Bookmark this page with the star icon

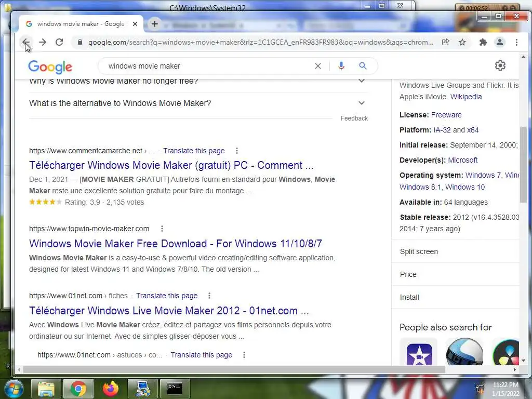[x=462, y=42]
